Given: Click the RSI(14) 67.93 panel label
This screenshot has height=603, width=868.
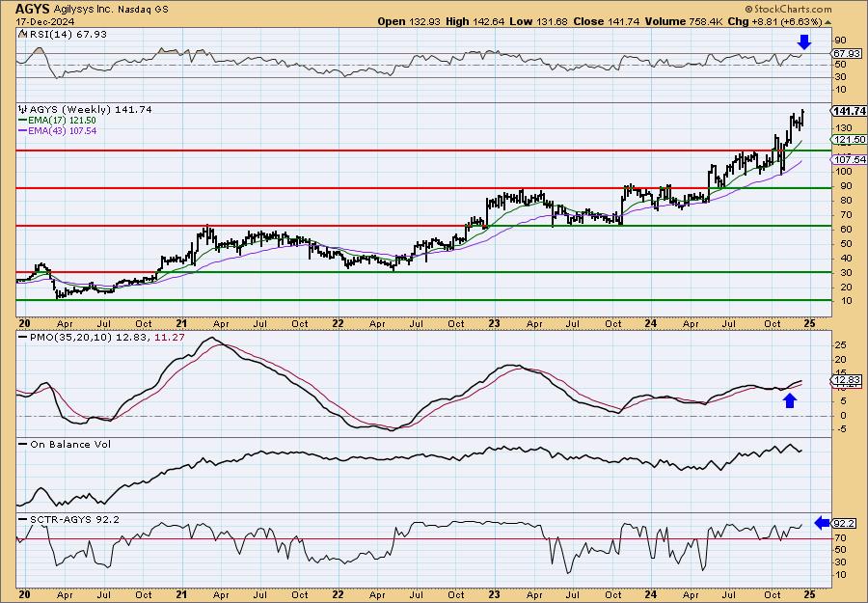Looking at the screenshot, I should (67, 34).
